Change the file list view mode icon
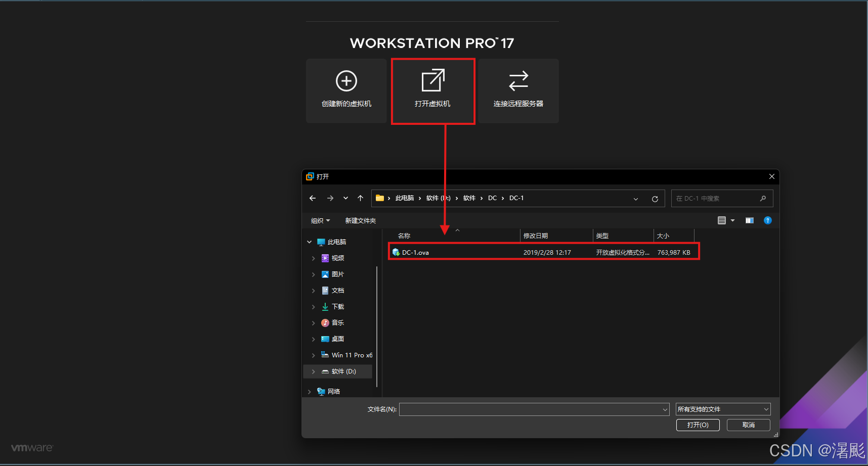The image size is (868, 466). [722, 220]
